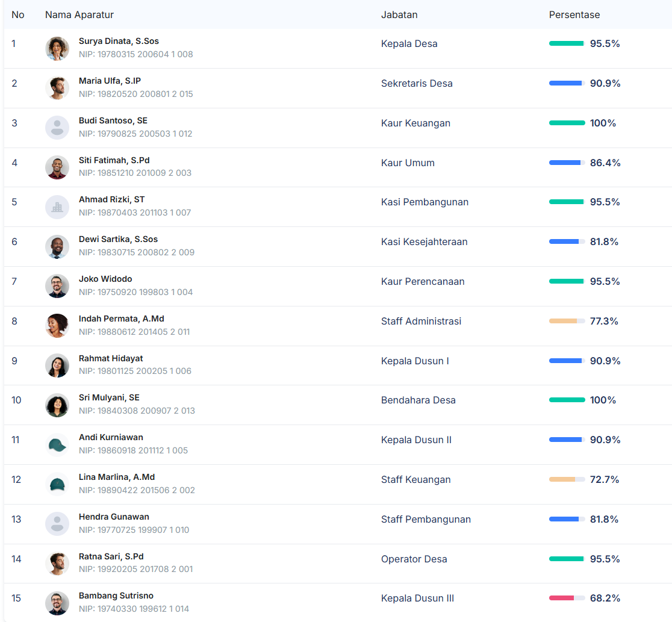Click Ahmad Rizki's building avatar icon
Screen dimensions: 672x622
[57, 207]
